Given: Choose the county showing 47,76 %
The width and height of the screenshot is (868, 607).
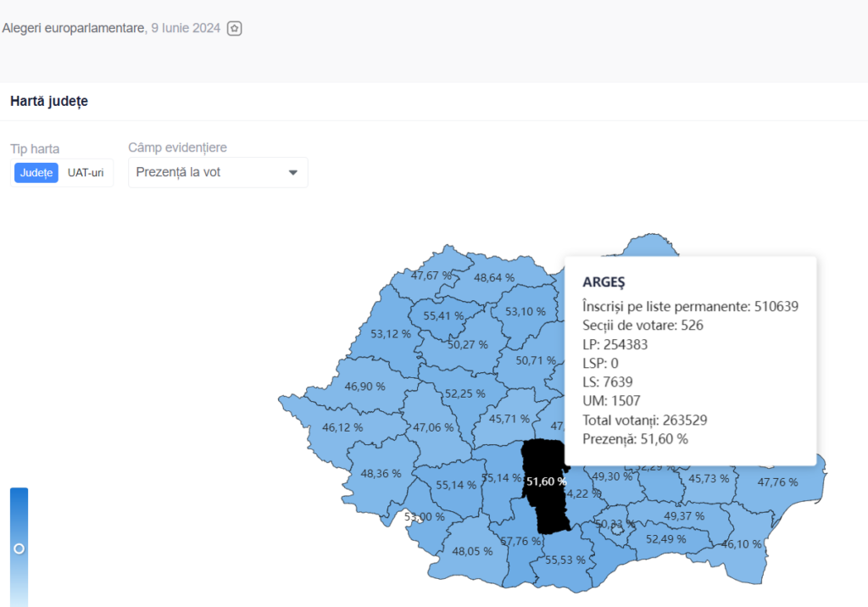Looking at the screenshot, I should point(776,482).
